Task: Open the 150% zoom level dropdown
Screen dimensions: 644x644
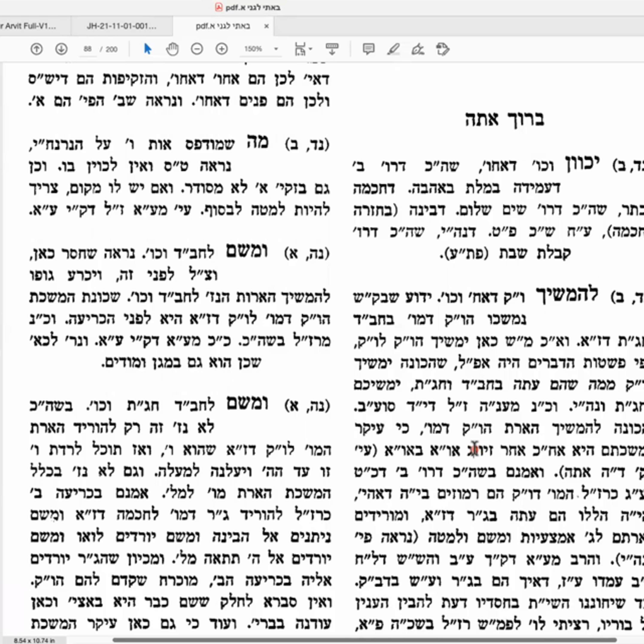Action: (x=261, y=49)
